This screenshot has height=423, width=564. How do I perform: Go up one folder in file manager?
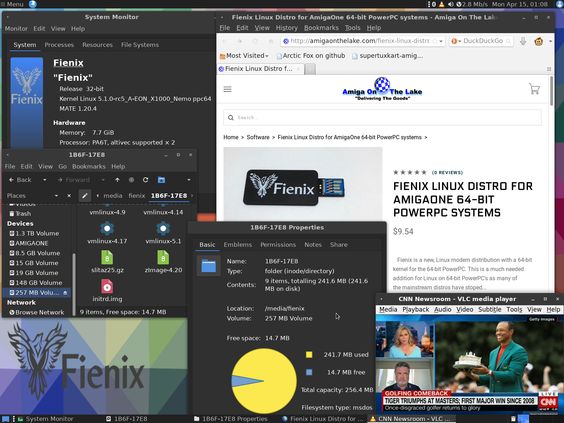pos(118,180)
